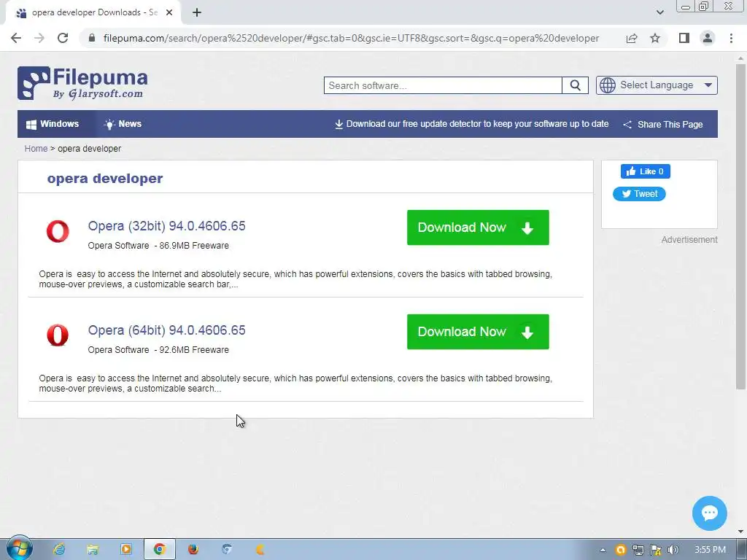Open the Select Language dropdown
This screenshot has height=560, width=747.
click(657, 85)
